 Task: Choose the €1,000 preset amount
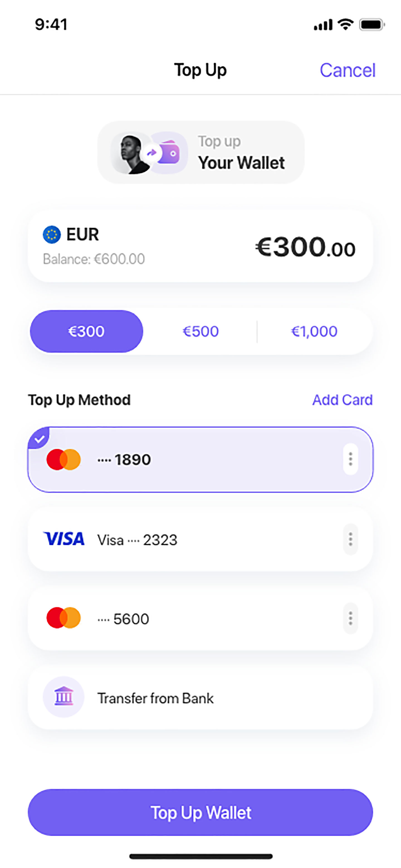314,332
